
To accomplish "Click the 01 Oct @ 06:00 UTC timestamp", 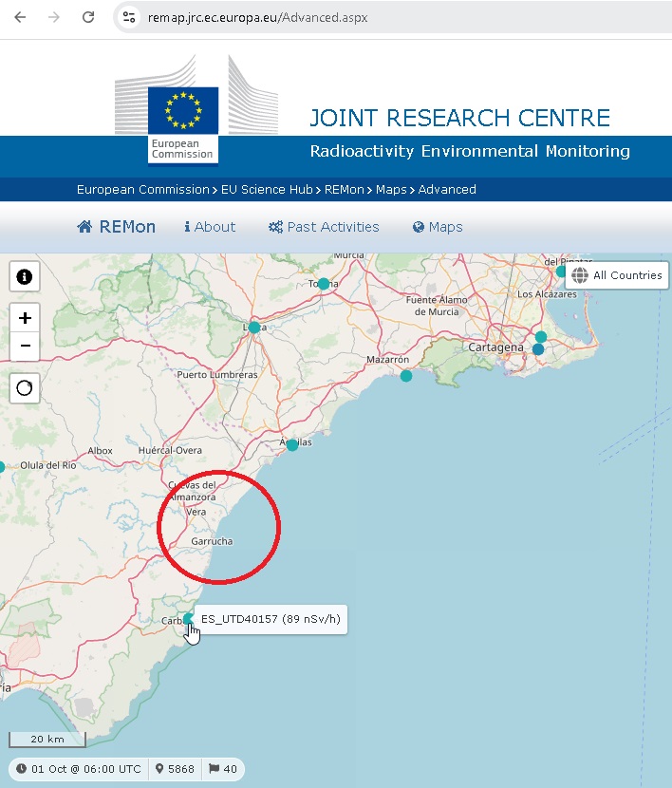I will pos(79,769).
